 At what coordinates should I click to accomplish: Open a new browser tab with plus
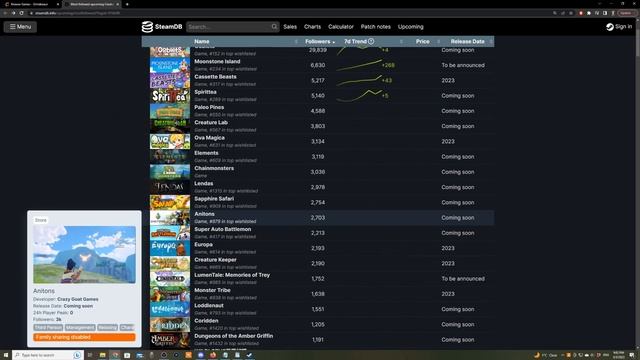point(127,4)
